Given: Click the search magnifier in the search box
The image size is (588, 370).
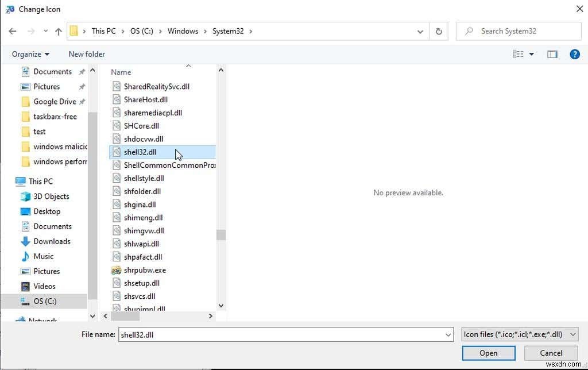Looking at the screenshot, I should (469, 31).
